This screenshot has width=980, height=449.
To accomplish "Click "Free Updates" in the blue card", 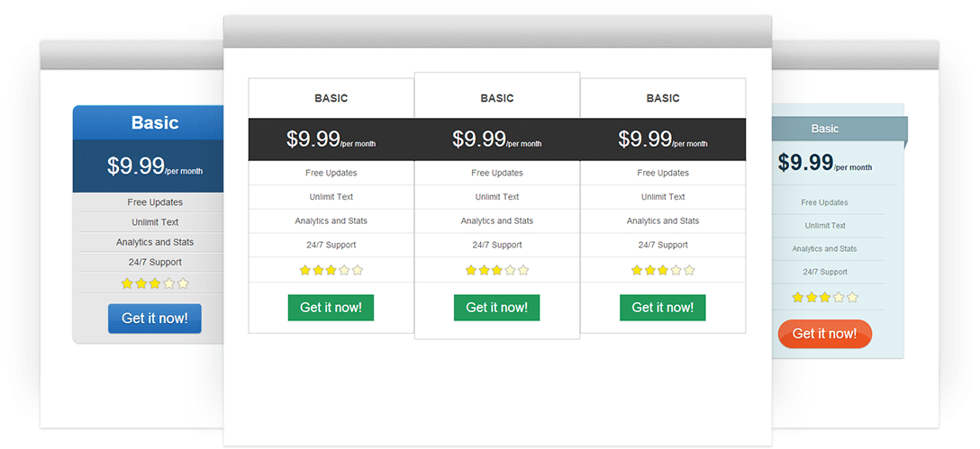I will tap(155, 202).
